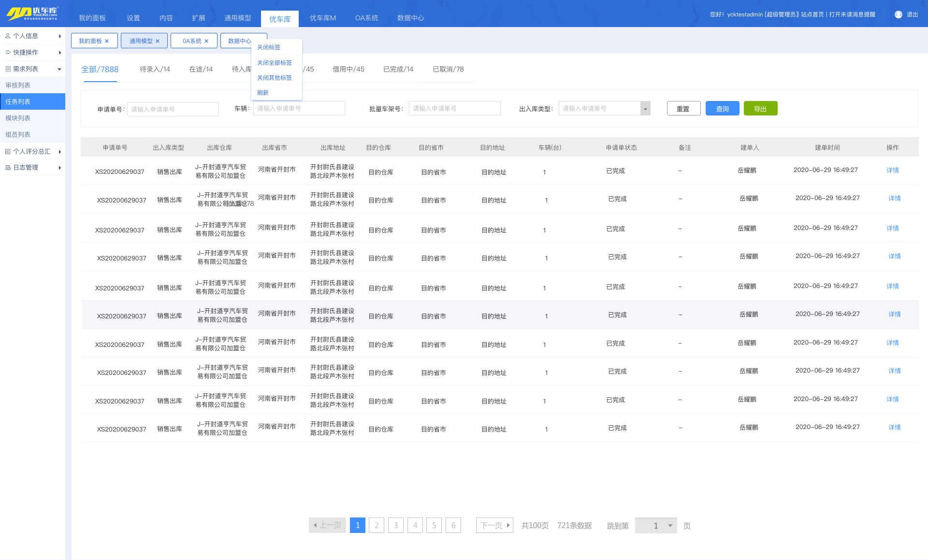Click the 日志管理 icon in sidebar
The height and width of the screenshot is (560, 928).
[8, 168]
